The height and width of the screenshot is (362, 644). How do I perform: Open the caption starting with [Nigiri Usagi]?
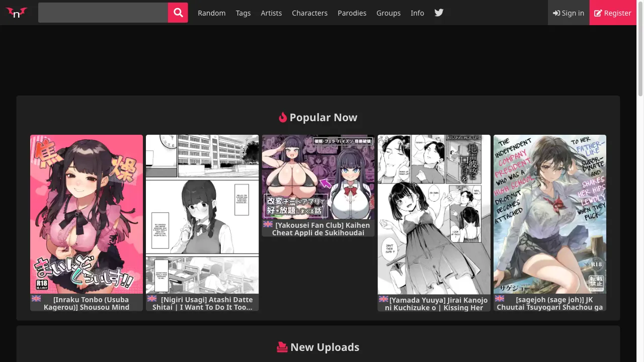[202, 303]
